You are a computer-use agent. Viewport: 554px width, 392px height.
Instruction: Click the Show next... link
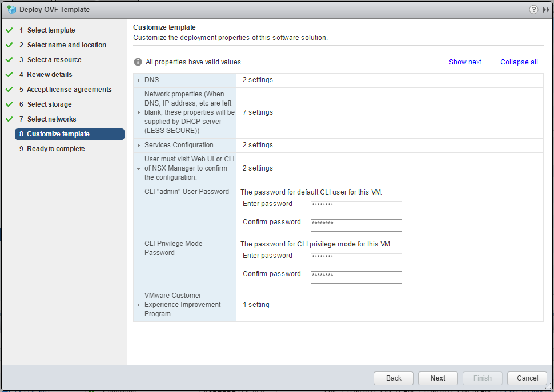tap(467, 62)
